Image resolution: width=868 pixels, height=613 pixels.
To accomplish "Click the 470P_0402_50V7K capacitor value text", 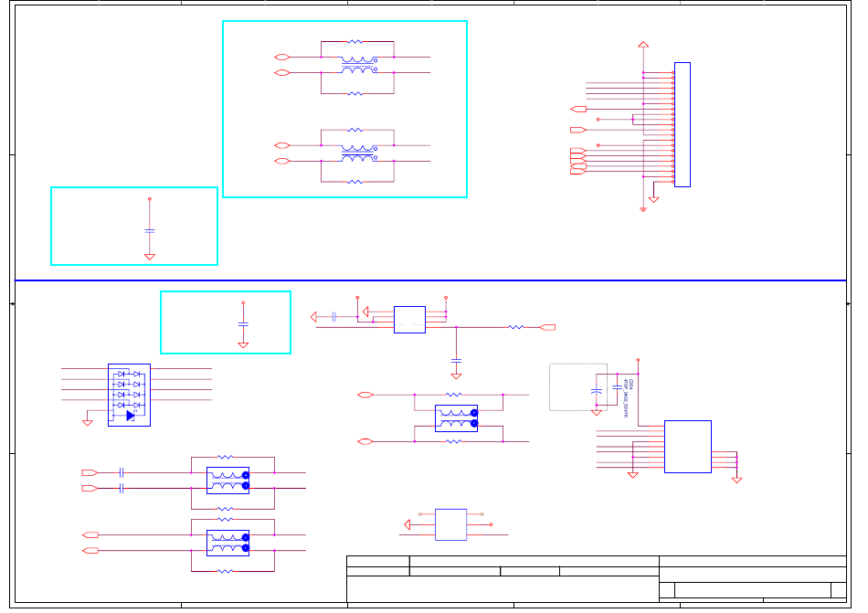I will click(626, 398).
